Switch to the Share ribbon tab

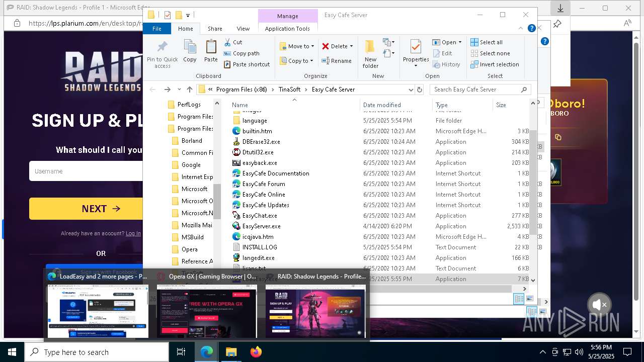point(215,29)
